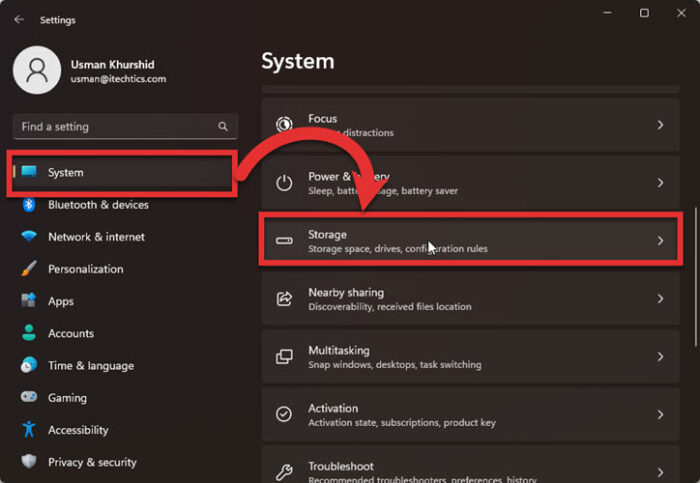Click the Usman Khurshid account name

[112, 64]
